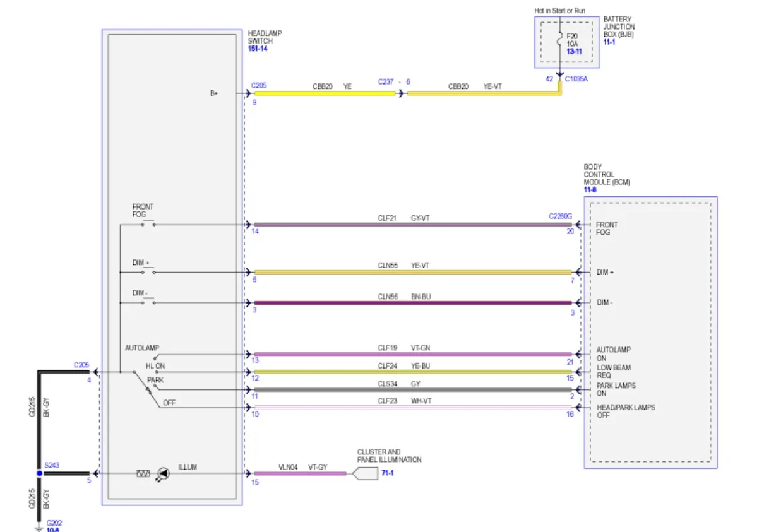Click the CLF24 YE-BU wire label
Image resolution: width=764 pixels, height=532 pixels.
click(x=404, y=365)
